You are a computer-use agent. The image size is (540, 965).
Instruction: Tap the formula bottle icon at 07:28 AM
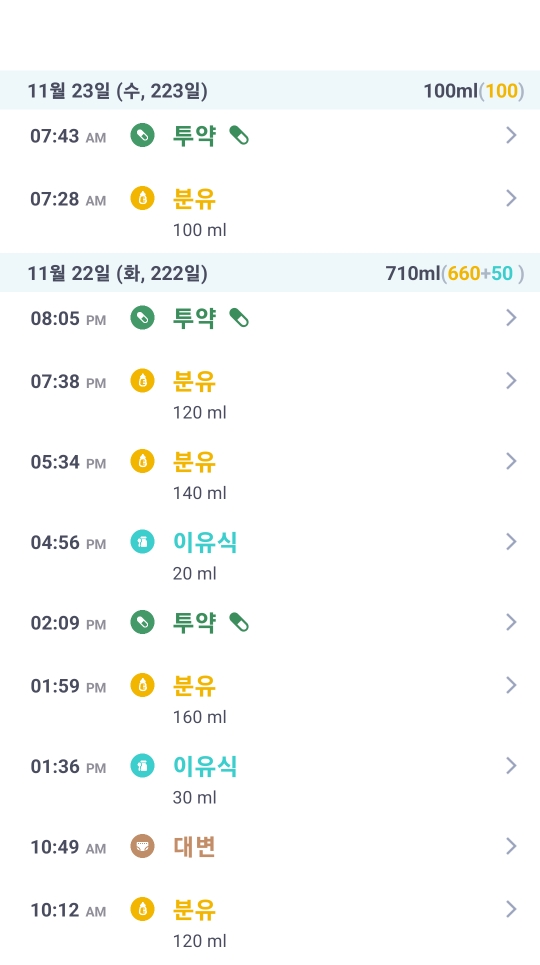142,199
